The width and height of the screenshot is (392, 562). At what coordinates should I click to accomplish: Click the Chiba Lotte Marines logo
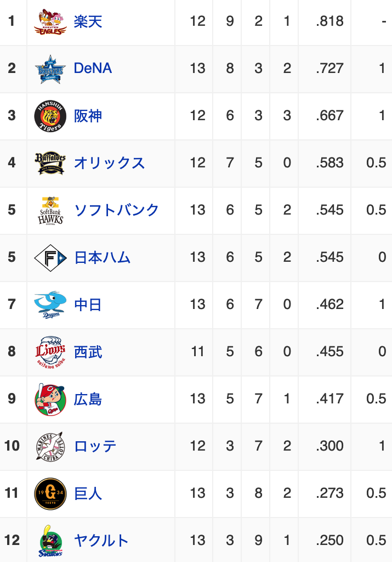(50, 446)
